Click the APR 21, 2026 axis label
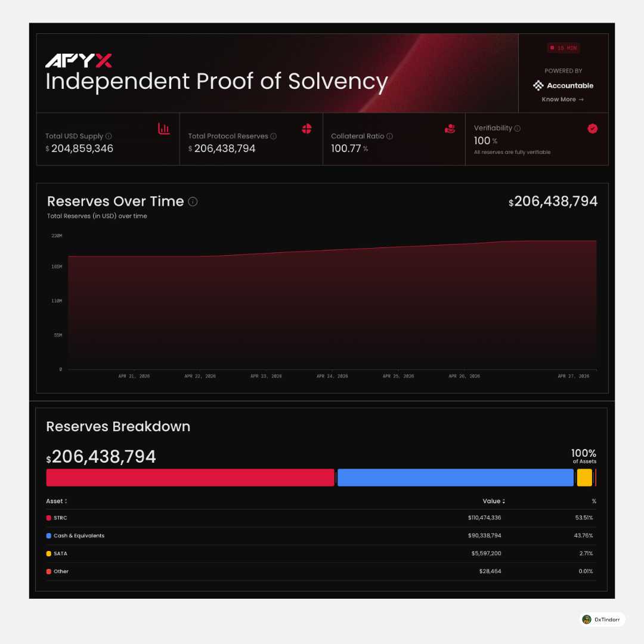 point(134,376)
